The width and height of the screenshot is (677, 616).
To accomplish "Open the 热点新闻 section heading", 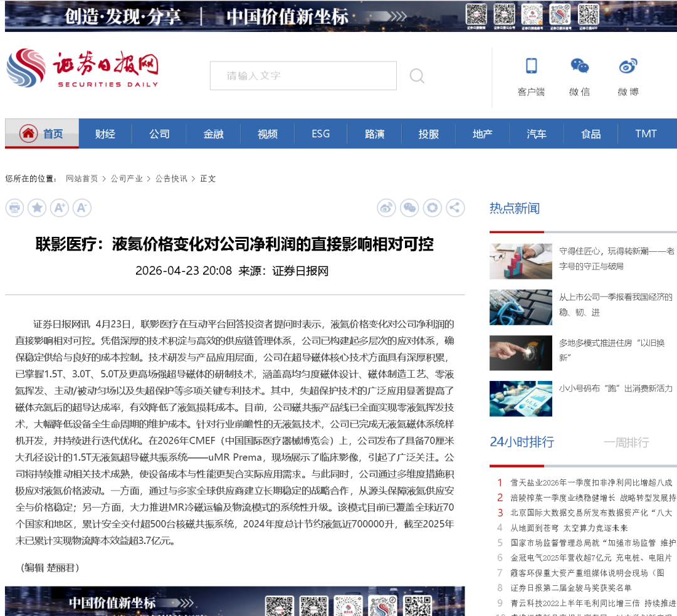I will click(515, 209).
